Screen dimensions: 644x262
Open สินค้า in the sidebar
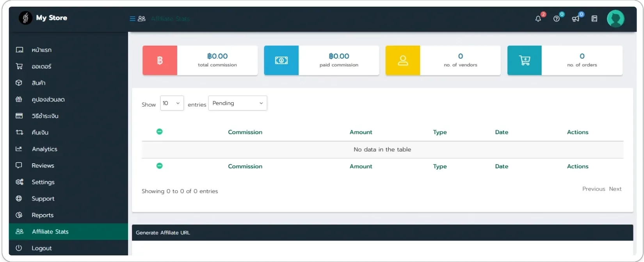click(68, 83)
